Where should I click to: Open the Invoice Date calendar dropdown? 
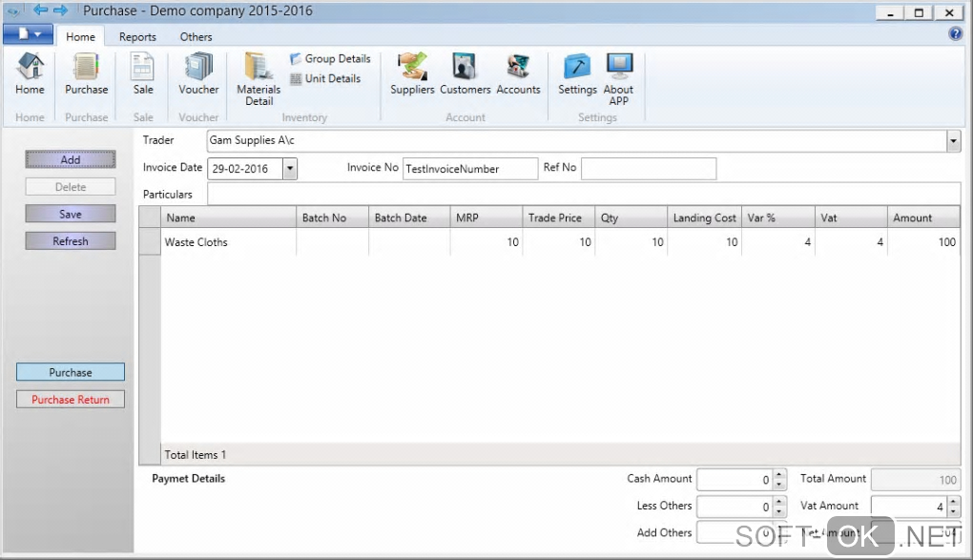[x=290, y=168]
